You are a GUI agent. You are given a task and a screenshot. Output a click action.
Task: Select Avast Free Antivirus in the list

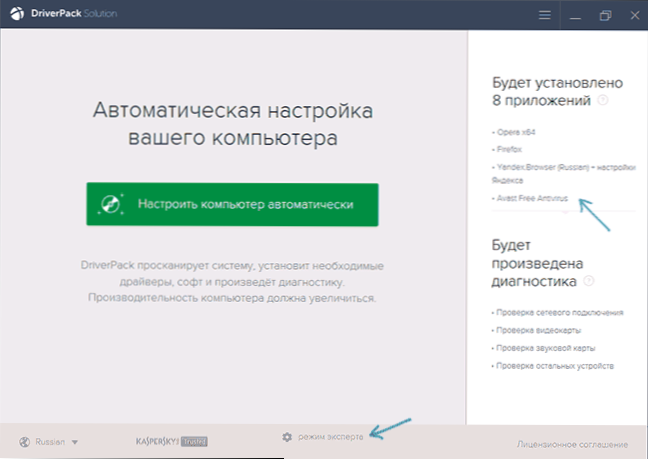coord(530,198)
